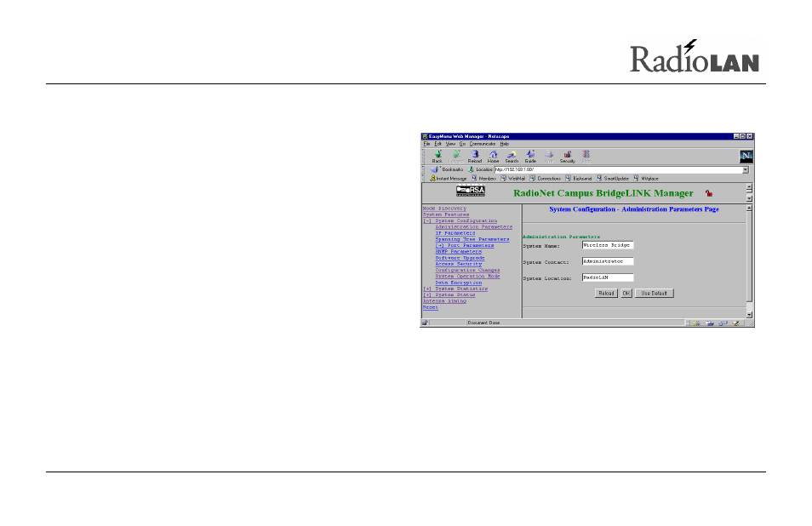Open the File menu

pos(426,144)
